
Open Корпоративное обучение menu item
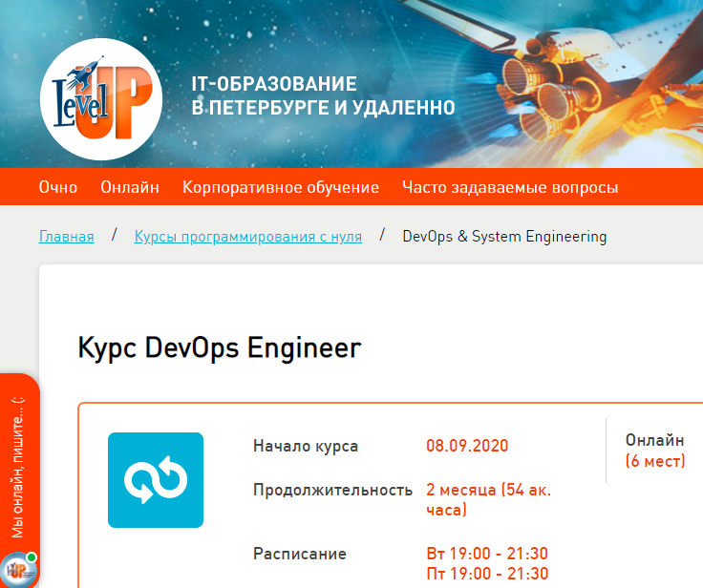coord(281,187)
